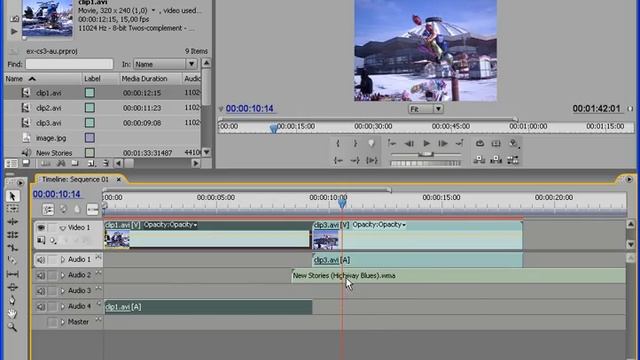
Task: Click the timeline timecode 00:00:10:14
Action: tap(57, 194)
